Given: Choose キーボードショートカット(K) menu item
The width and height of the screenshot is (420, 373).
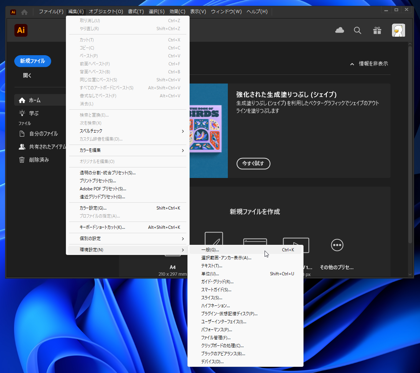Looking at the screenshot, I should (128, 227).
